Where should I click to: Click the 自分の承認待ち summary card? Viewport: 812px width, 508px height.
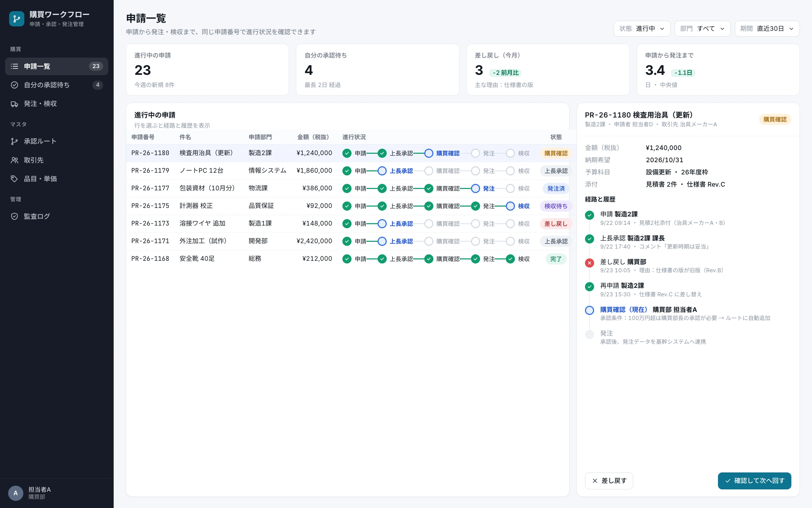(x=378, y=70)
